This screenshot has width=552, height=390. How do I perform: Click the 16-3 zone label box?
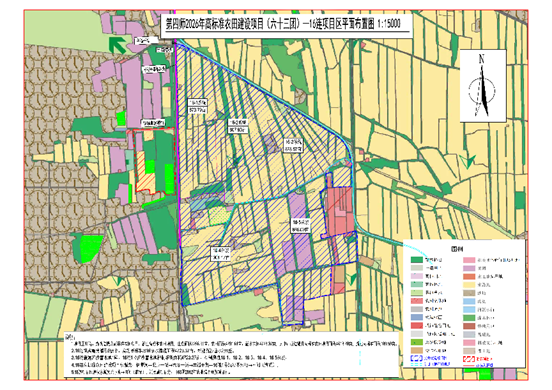click(x=294, y=145)
